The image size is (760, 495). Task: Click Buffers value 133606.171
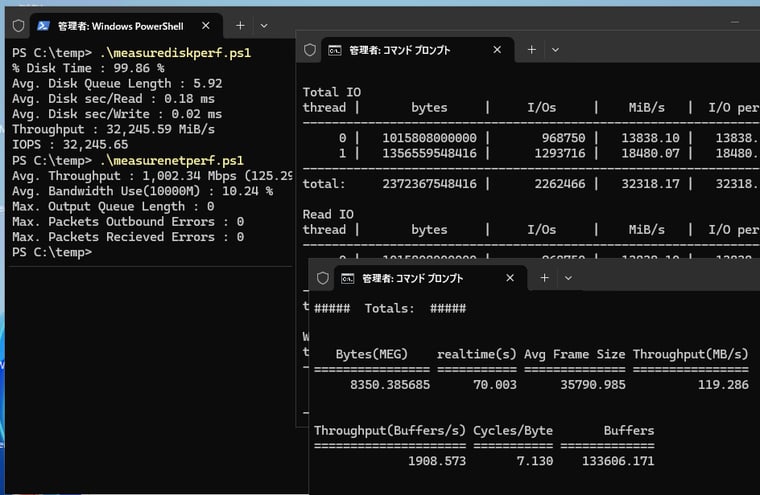618,461
